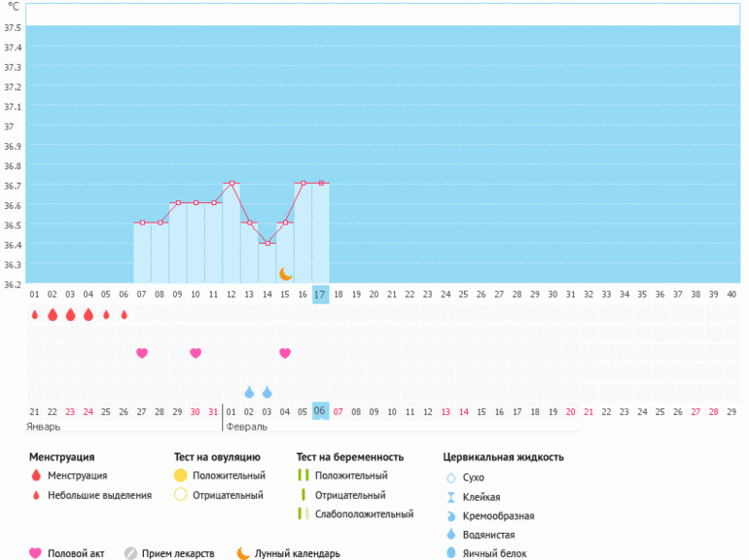Viewport: 749px width, 560px height.
Task: Click the 37 temperature label on the axis
Action: coord(11,126)
